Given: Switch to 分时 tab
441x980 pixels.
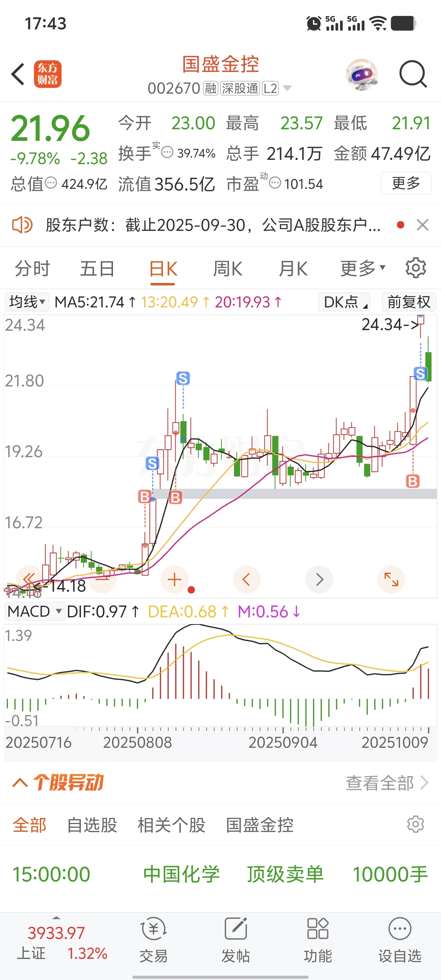Looking at the screenshot, I should 33,269.
